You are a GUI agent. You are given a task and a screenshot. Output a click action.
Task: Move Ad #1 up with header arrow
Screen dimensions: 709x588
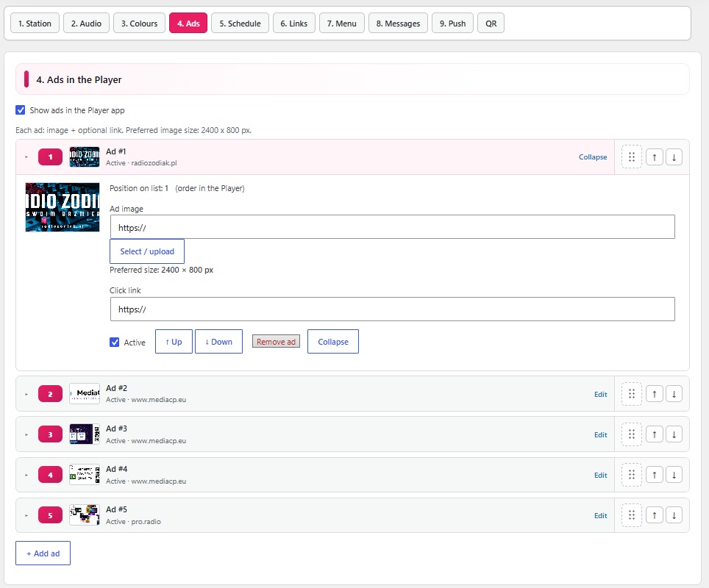click(x=655, y=157)
